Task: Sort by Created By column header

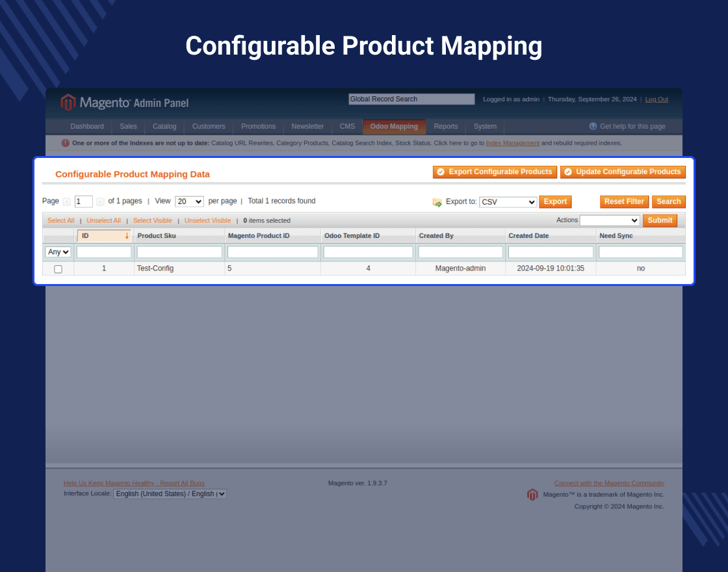Action: point(436,236)
